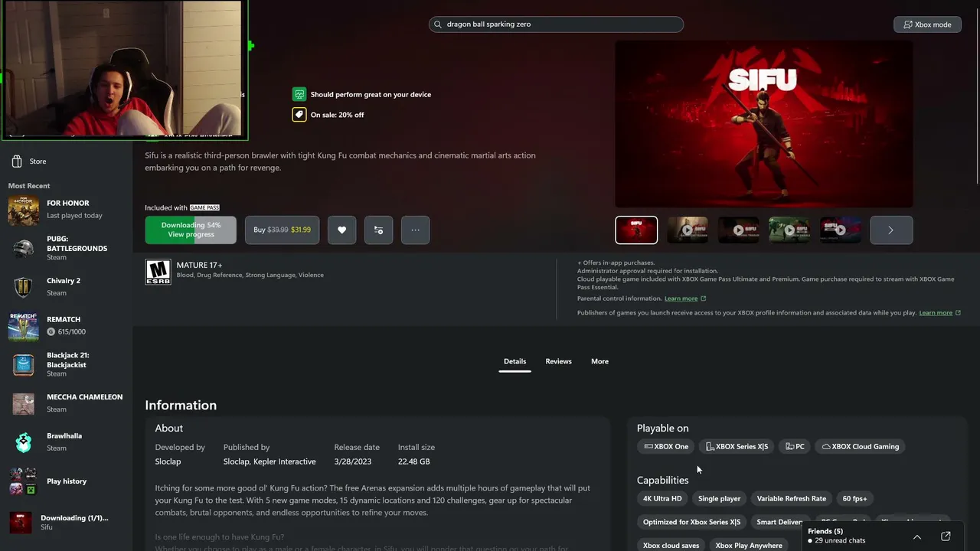This screenshot has height=551, width=980.
Task: Click Optimized for Xbox Series X|S chip
Action: click(692, 522)
